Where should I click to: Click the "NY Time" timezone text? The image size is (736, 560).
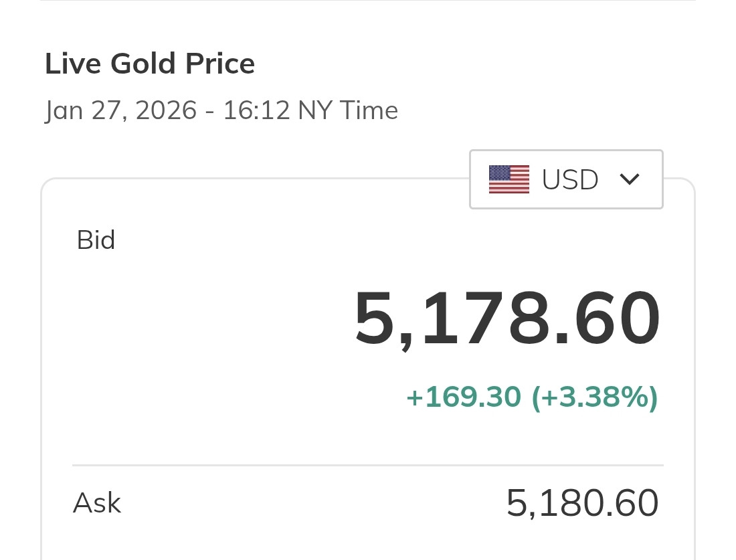(347, 110)
